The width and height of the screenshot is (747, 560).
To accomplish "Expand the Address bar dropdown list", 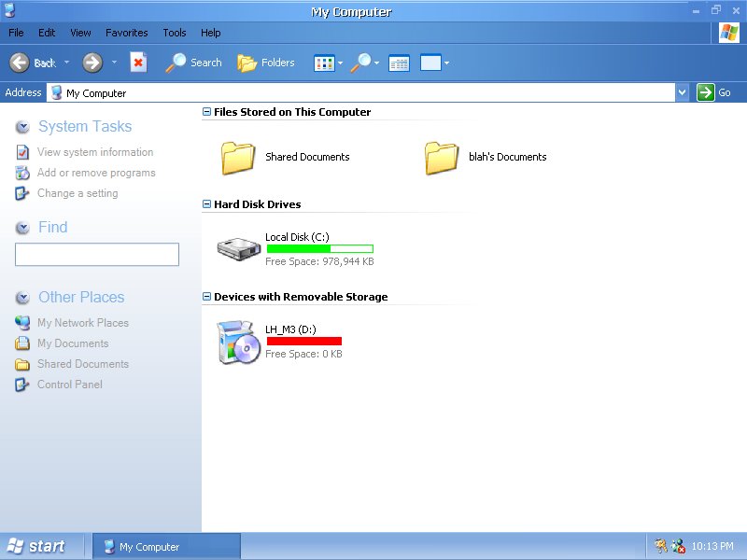I will tap(682, 92).
